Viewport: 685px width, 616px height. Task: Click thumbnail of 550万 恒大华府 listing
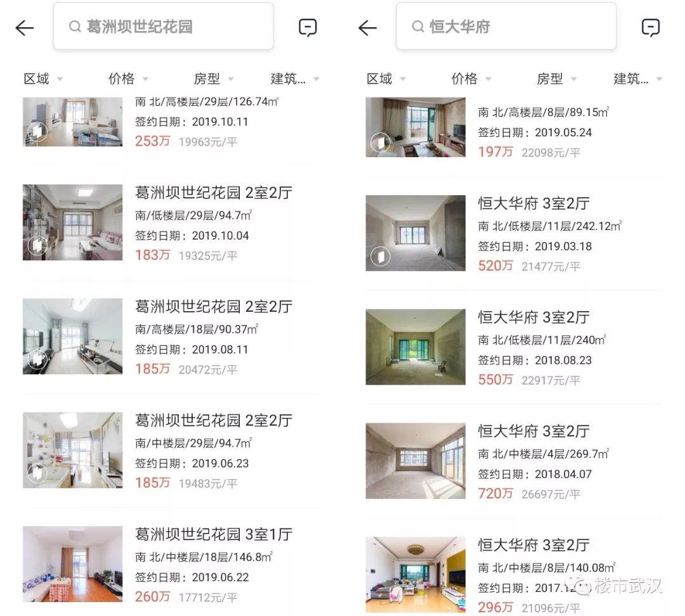[x=415, y=347]
